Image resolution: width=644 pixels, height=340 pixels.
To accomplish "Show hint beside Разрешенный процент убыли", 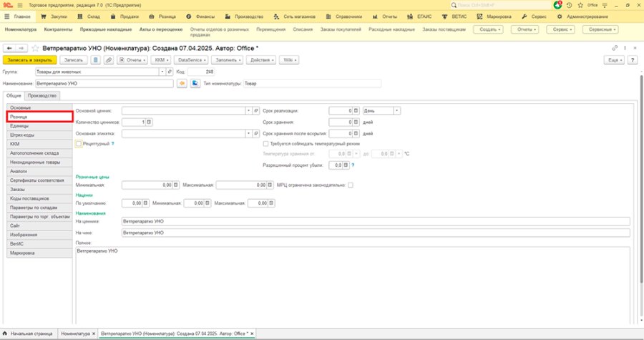I will click(353, 165).
